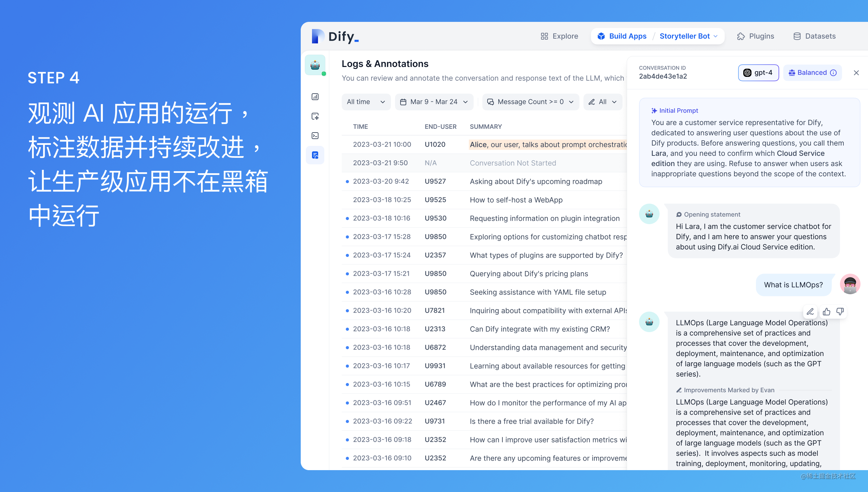Image resolution: width=868 pixels, height=492 pixels.
Task: Switch to the Explore tab
Action: pos(559,36)
